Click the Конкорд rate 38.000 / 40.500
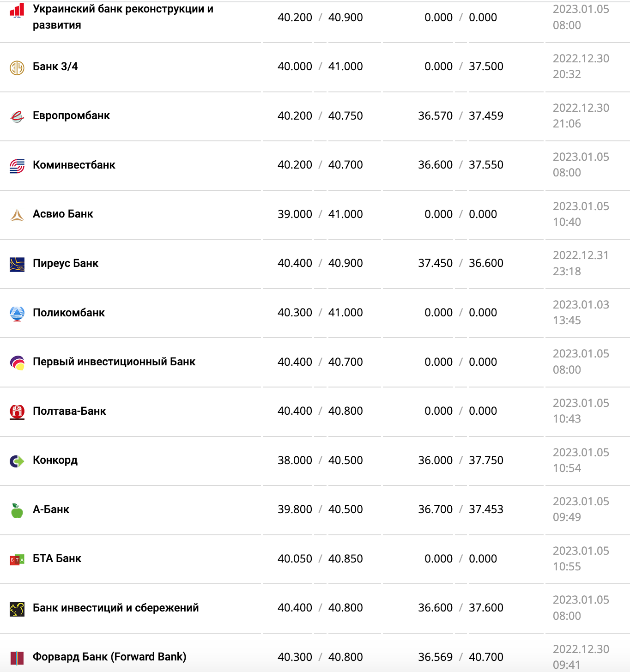The image size is (630, 672). click(x=320, y=460)
